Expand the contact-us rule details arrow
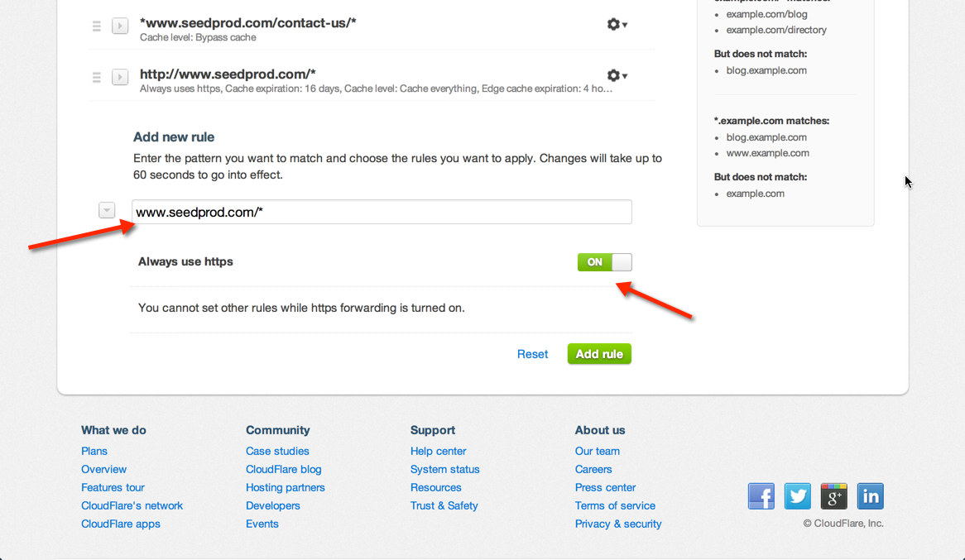This screenshot has height=560, width=965. [x=120, y=26]
